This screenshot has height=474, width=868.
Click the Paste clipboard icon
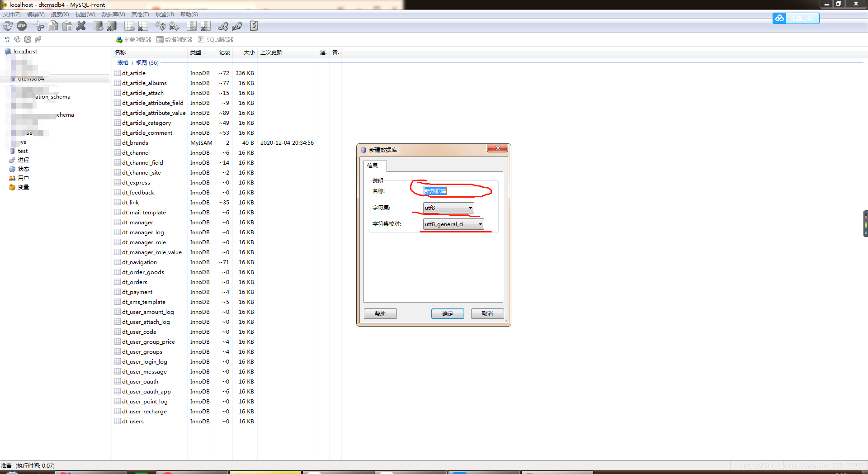[x=67, y=26]
